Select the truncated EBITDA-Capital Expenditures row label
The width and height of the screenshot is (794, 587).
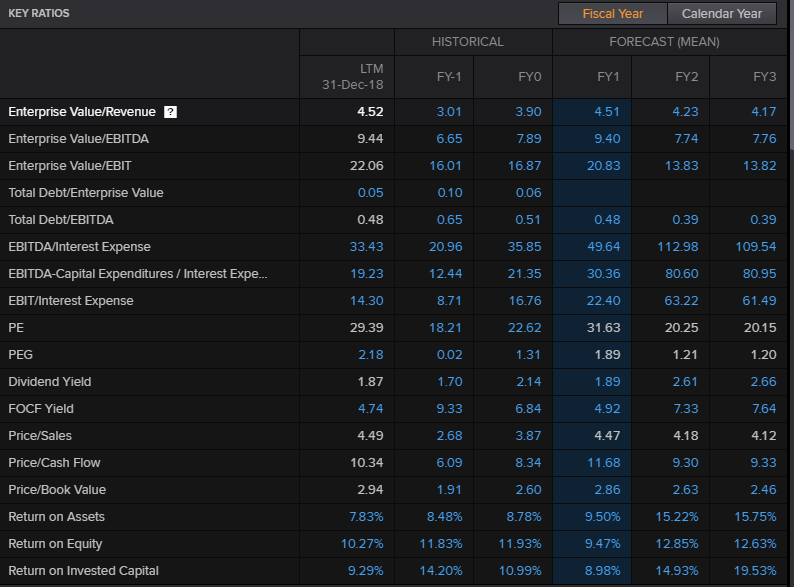click(138, 274)
